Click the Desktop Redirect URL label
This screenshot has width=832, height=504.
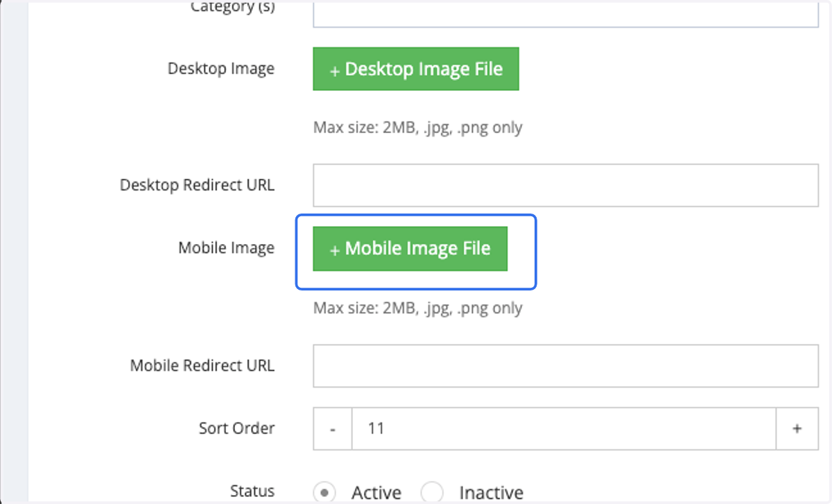pyautogui.click(x=197, y=185)
